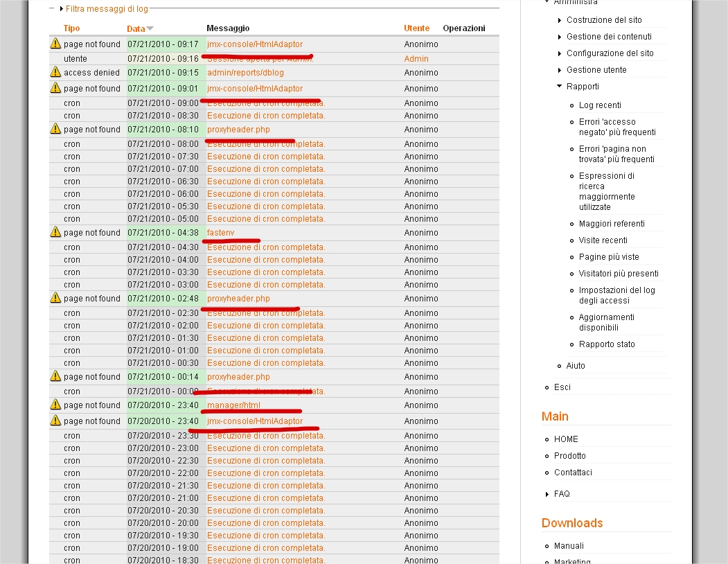
Task: Sort log by Tipo column
Action: pos(71,28)
